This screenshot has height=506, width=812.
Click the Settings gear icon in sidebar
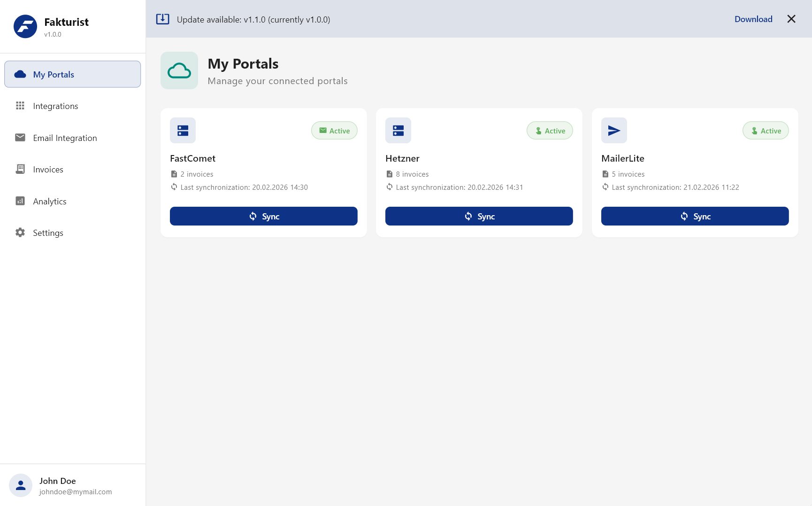coord(20,233)
